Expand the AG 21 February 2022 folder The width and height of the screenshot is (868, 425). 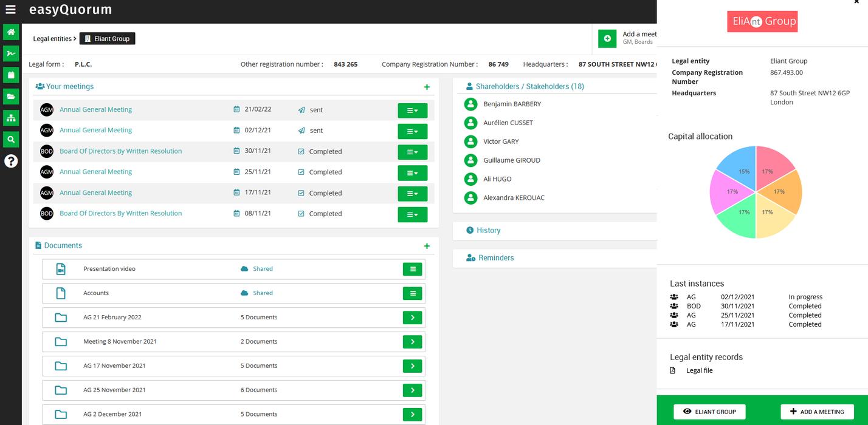(x=412, y=318)
